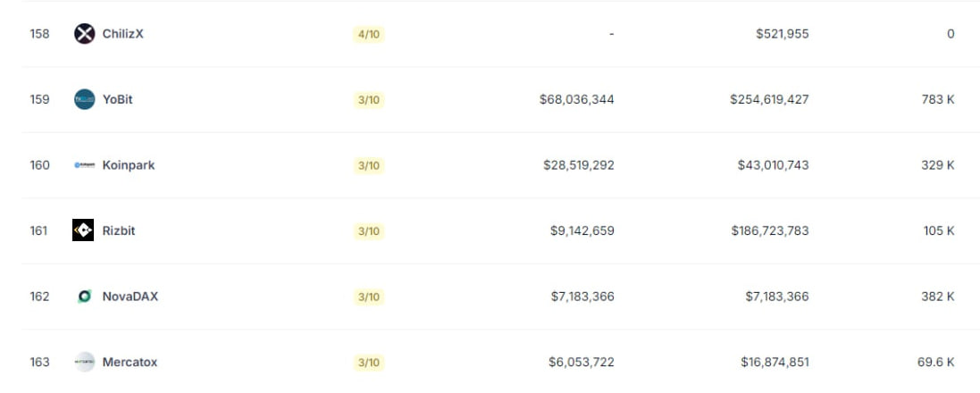Select YoBit's $68,036,344 volume value
Image resolution: width=980 pixels, height=393 pixels.
[x=577, y=99]
